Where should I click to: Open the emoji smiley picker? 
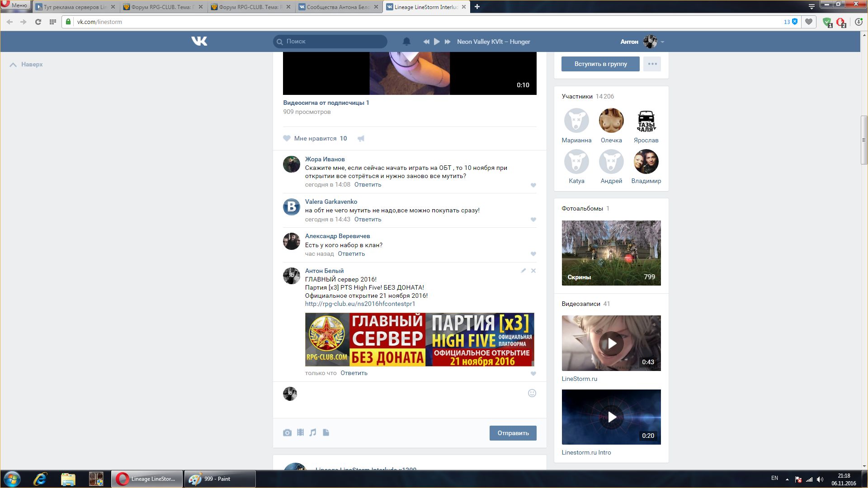[532, 393]
